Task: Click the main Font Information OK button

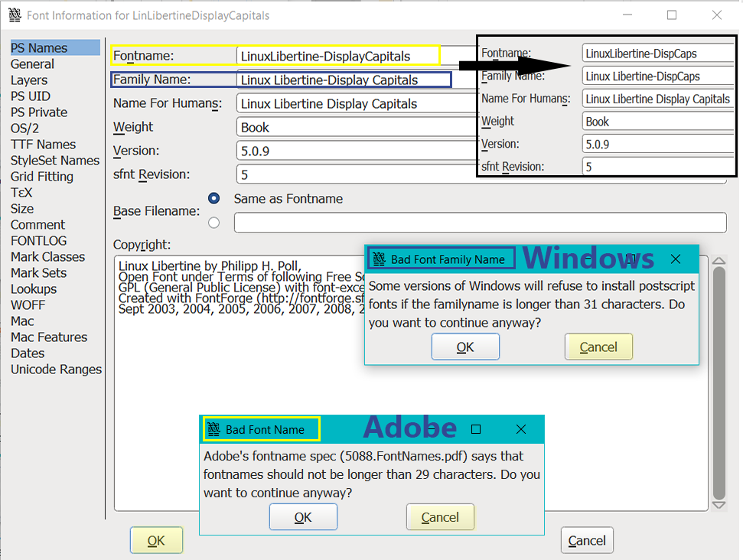Action: 156,540
